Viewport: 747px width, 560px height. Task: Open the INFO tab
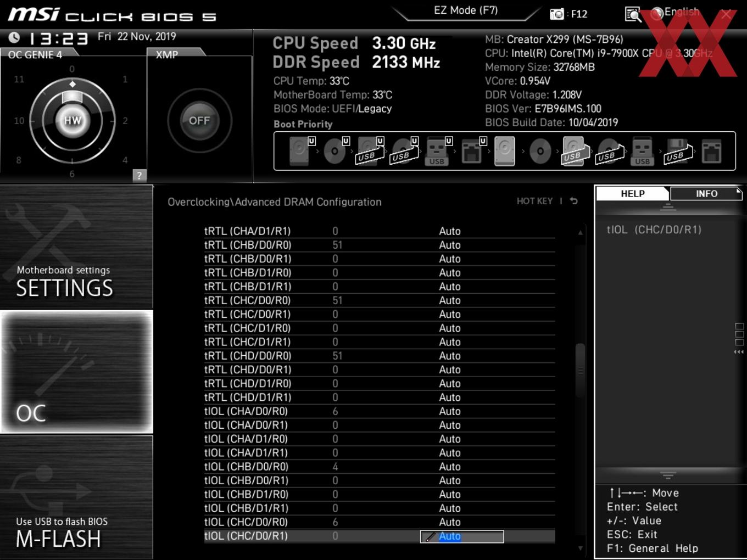pyautogui.click(x=706, y=193)
